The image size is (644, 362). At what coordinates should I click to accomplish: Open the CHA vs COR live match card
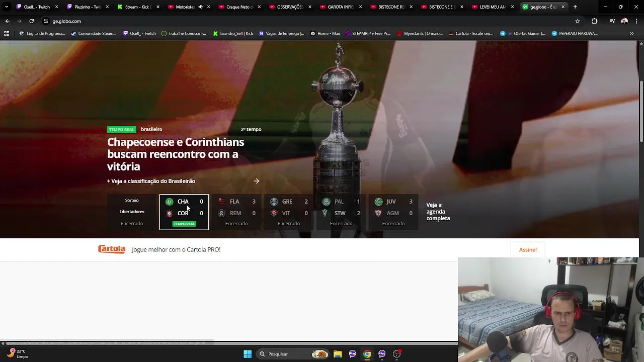click(184, 212)
